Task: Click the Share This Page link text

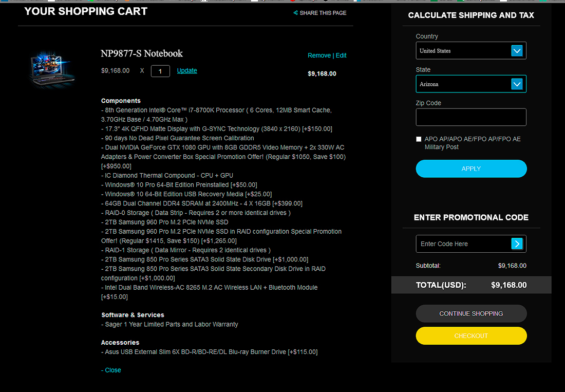Action: [323, 13]
